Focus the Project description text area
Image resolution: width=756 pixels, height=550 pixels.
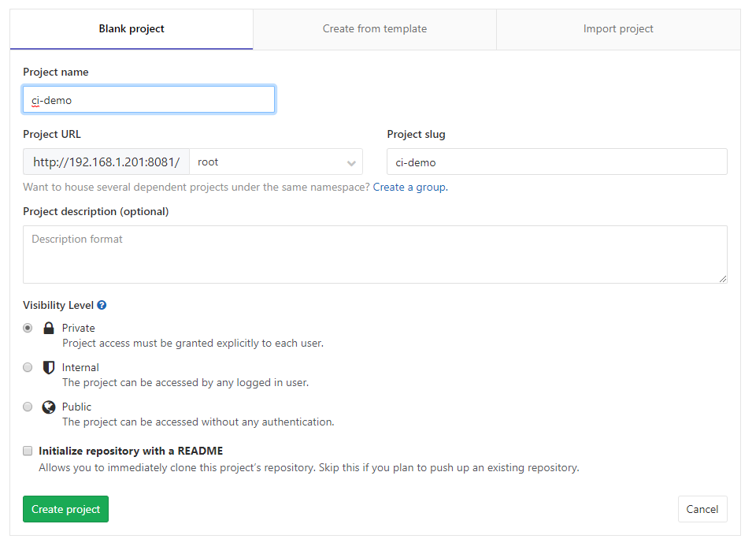pyautogui.click(x=375, y=255)
